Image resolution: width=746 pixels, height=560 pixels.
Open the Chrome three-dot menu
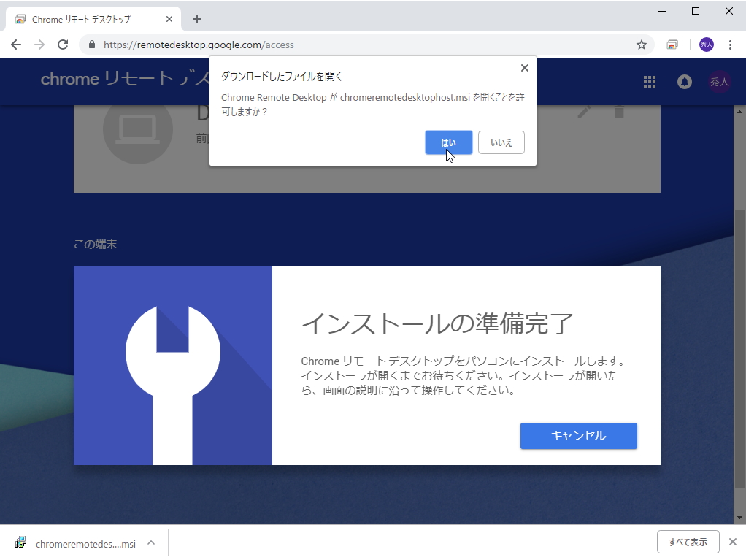tap(731, 45)
